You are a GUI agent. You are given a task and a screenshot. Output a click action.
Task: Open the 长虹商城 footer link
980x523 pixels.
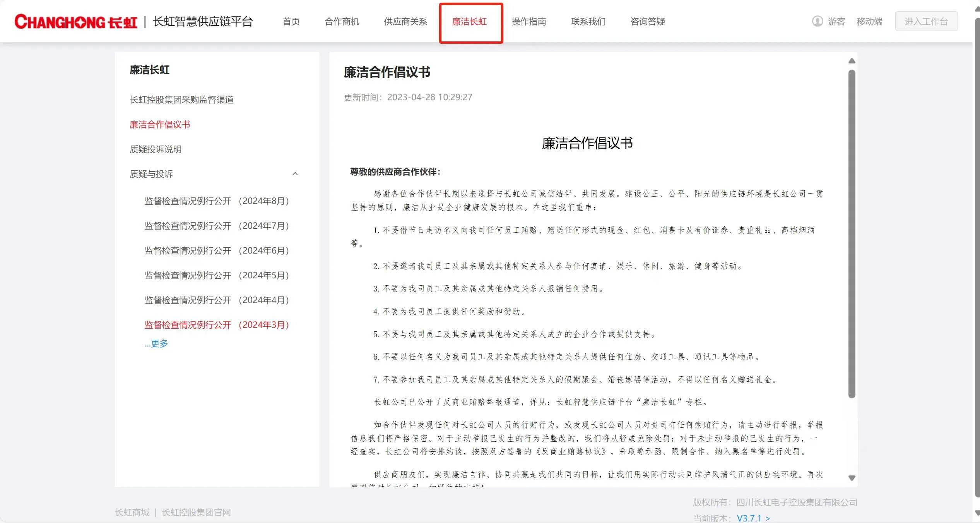[132, 513]
